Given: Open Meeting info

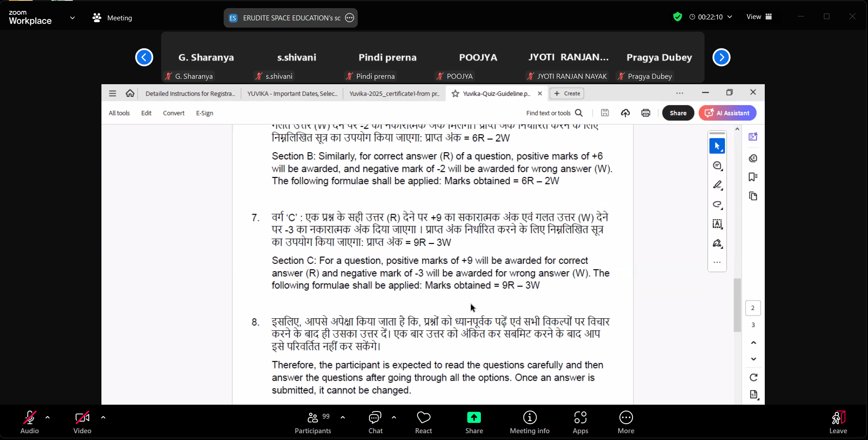Looking at the screenshot, I should [530, 423].
